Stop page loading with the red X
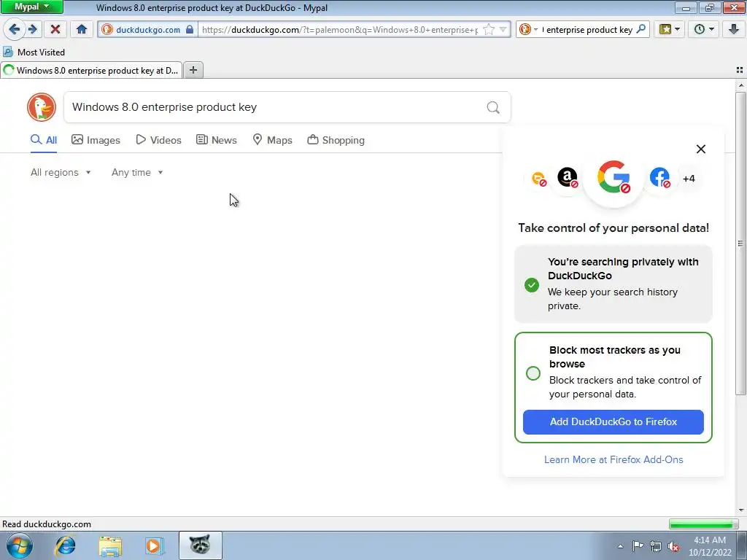 55,29
